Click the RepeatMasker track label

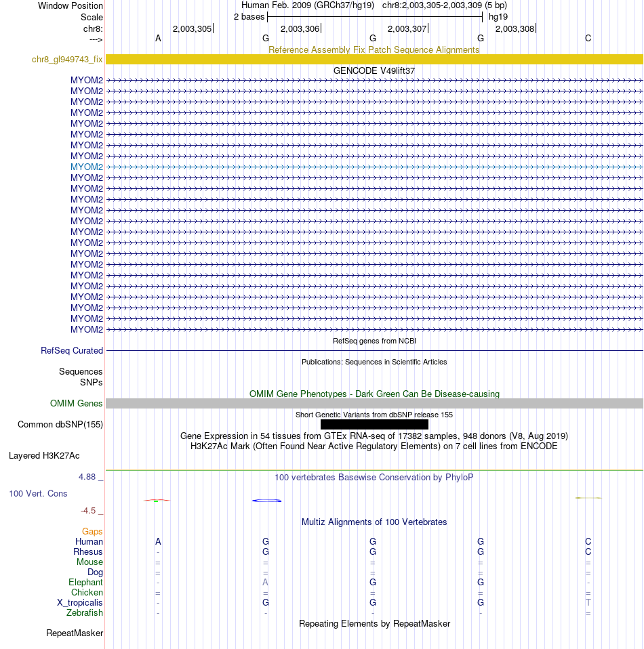pyautogui.click(x=75, y=633)
